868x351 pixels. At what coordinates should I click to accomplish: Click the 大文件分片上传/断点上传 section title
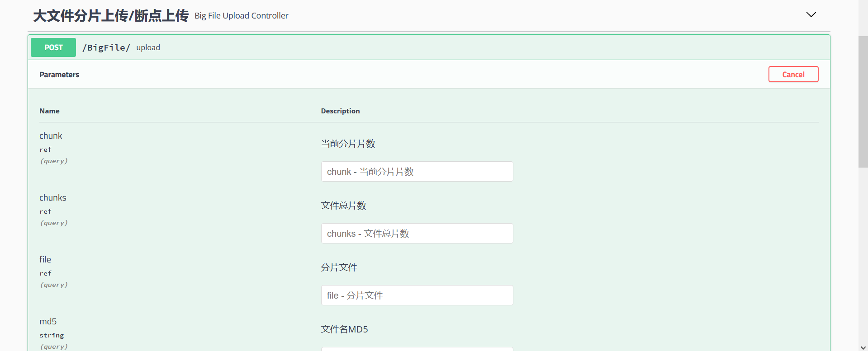pyautogui.click(x=111, y=16)
